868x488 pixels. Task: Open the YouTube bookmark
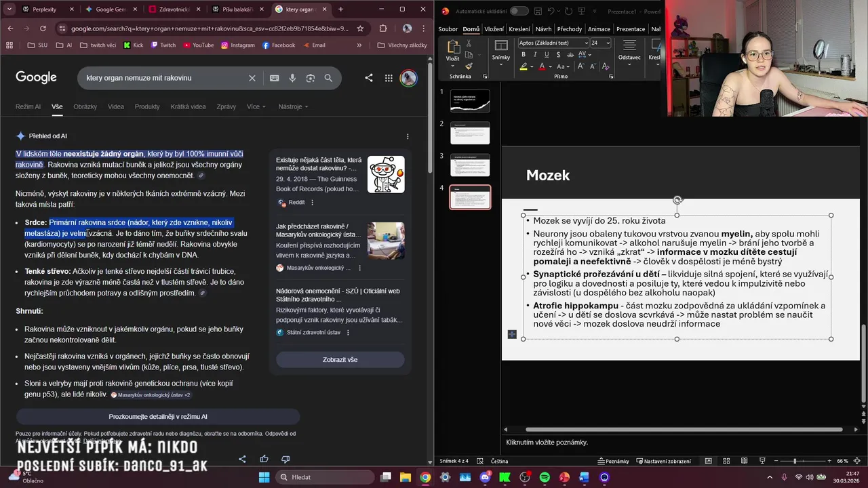(198, 45)
